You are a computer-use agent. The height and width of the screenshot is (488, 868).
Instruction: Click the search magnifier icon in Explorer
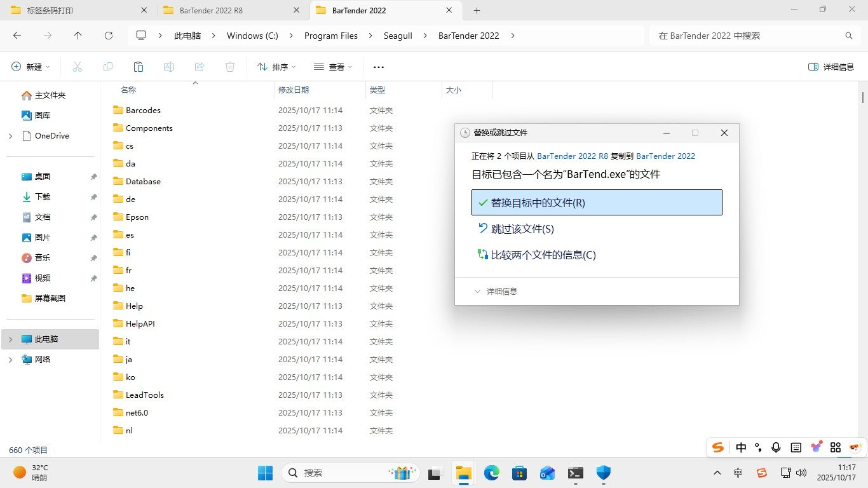coord(849,36)
